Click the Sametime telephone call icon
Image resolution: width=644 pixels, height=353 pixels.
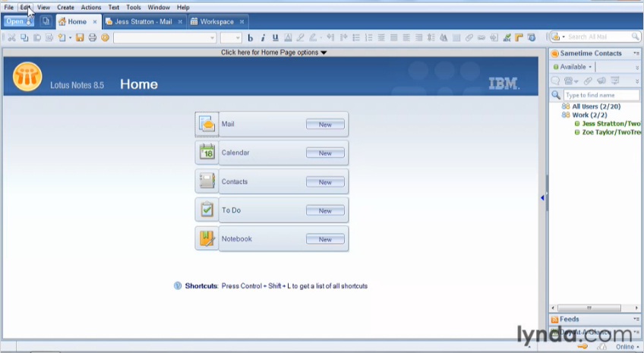click(568, 81)
